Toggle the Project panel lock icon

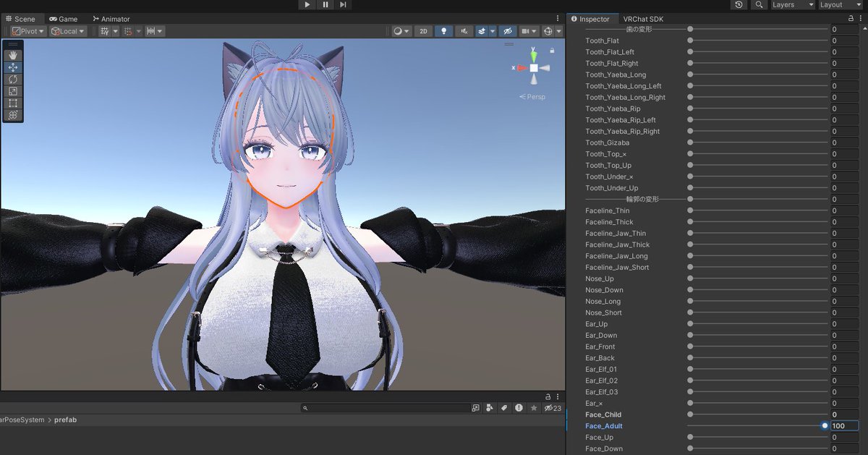pos(548,396)
